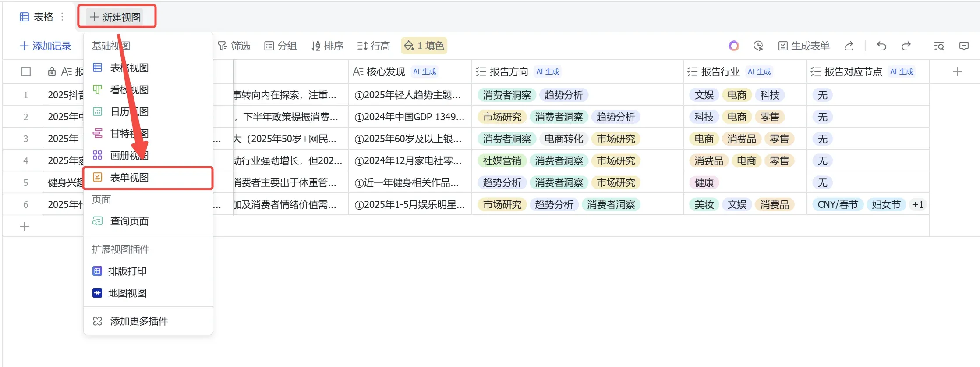Click the 妇女节 tag in row 6
Image resolution: width=980 pixels, height=367 pixels.
[886, 204]
